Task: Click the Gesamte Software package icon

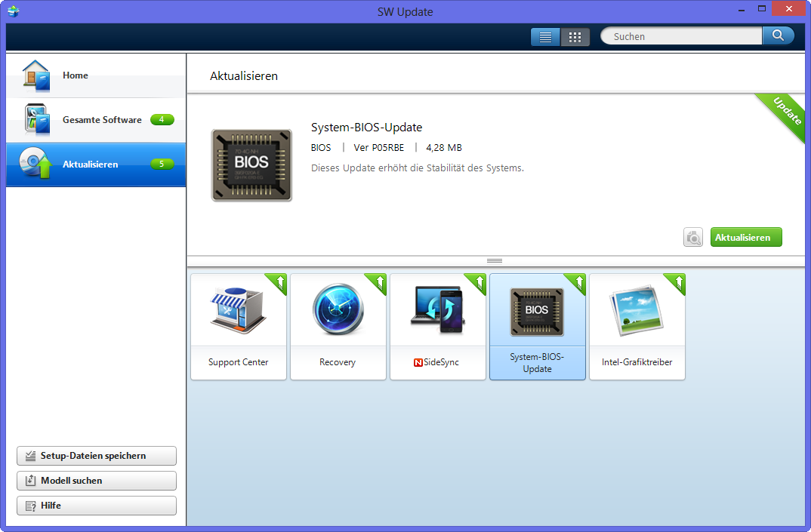Action: (x=37, y=119)
